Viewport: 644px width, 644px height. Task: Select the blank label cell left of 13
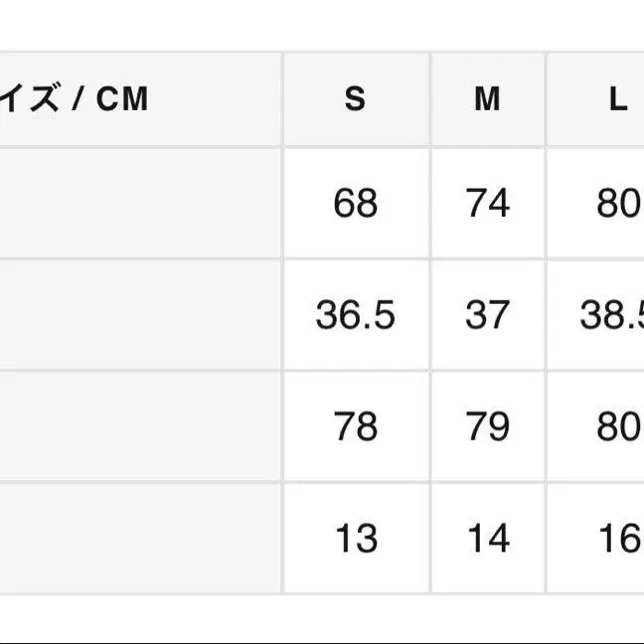pos(139,538)
